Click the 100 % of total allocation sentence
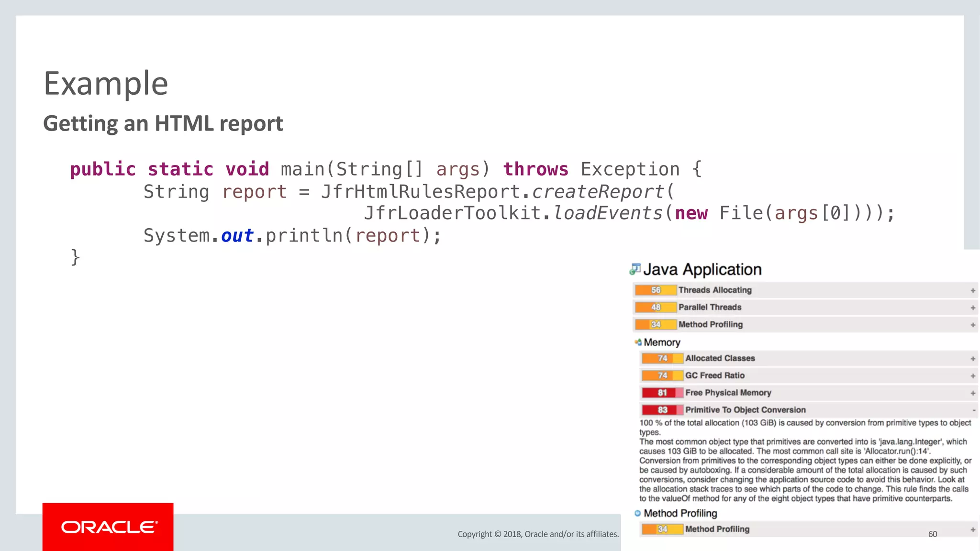 (x=805, y=427)
